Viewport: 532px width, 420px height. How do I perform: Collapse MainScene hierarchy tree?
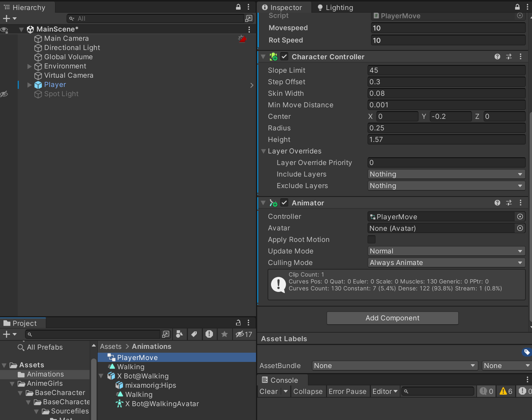pos(22,29)
